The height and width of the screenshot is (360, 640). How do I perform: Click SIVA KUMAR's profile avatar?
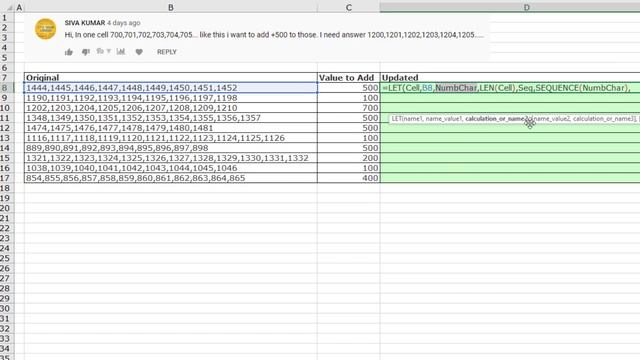46,29
